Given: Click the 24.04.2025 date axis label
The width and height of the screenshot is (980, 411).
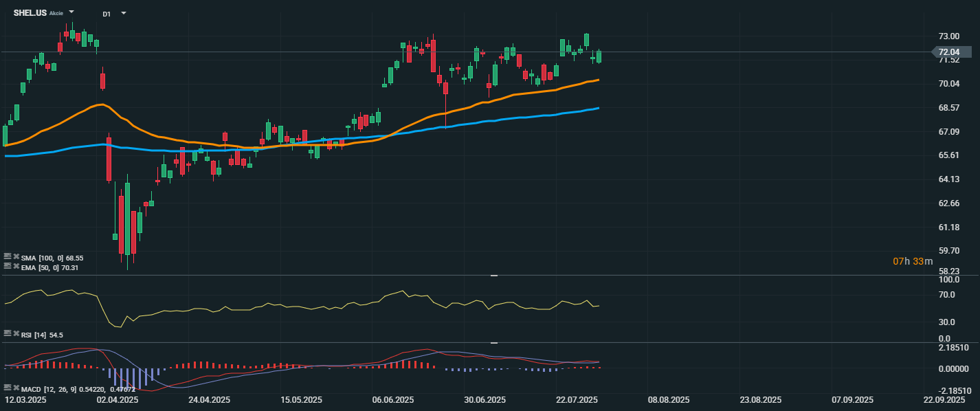Looking at the screenshot, I should pos(209,399).
